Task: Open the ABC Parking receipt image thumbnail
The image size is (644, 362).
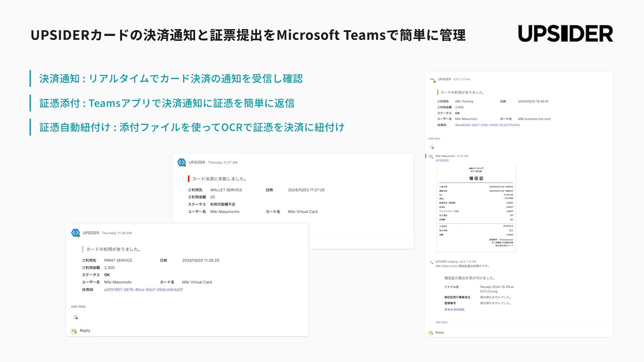Action: click(x=476, y=208)
